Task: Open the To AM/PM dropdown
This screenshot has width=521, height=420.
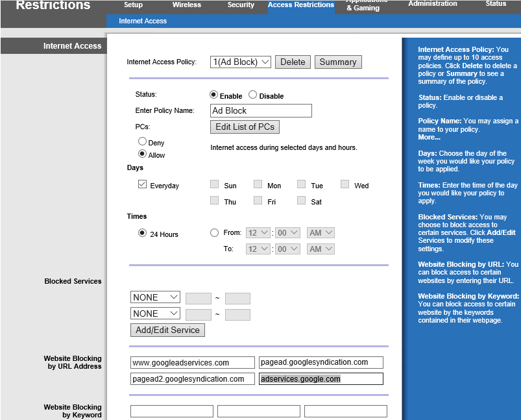Action: tap(321, 249)
